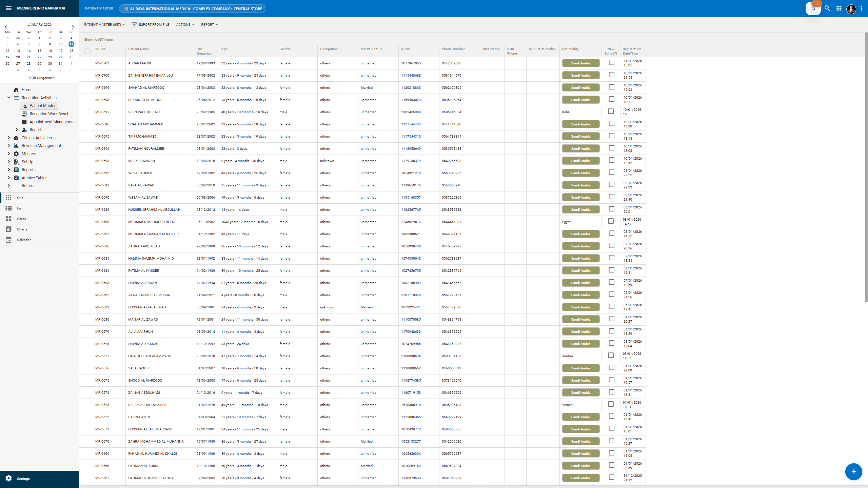Open the notifications bell
This screenshot has width=868, height=488.
tap(813, 8)
